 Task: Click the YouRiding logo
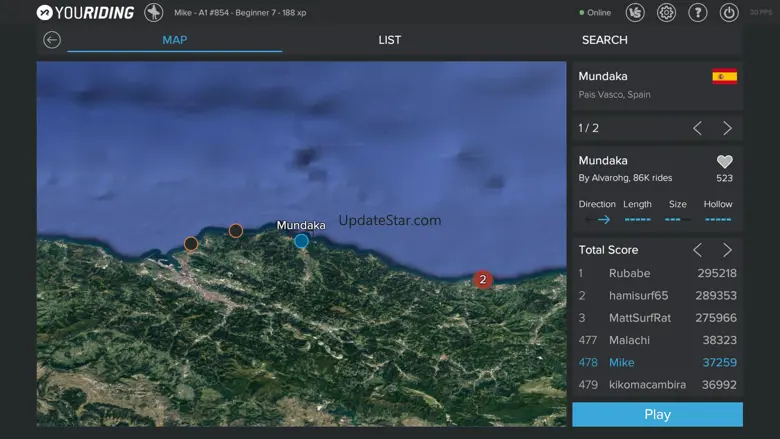[85, 12]
